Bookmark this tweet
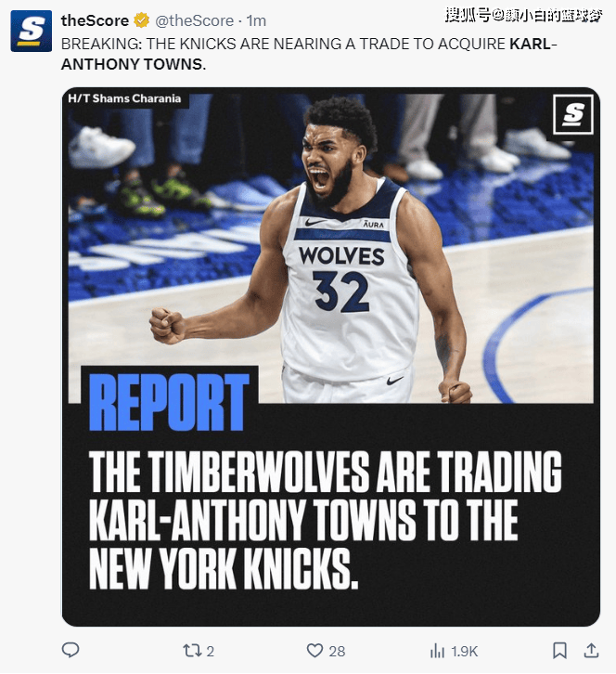This screenshot has width=616, height=674. (559, 651)
